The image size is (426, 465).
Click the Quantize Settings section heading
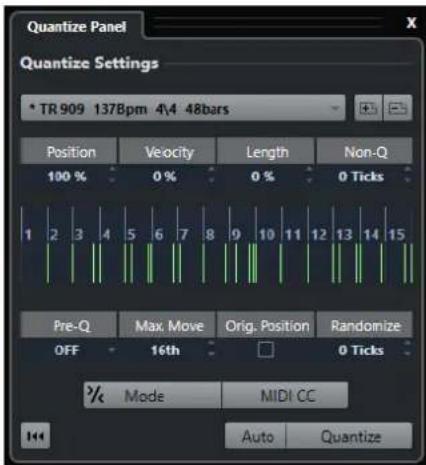point(89,63)
